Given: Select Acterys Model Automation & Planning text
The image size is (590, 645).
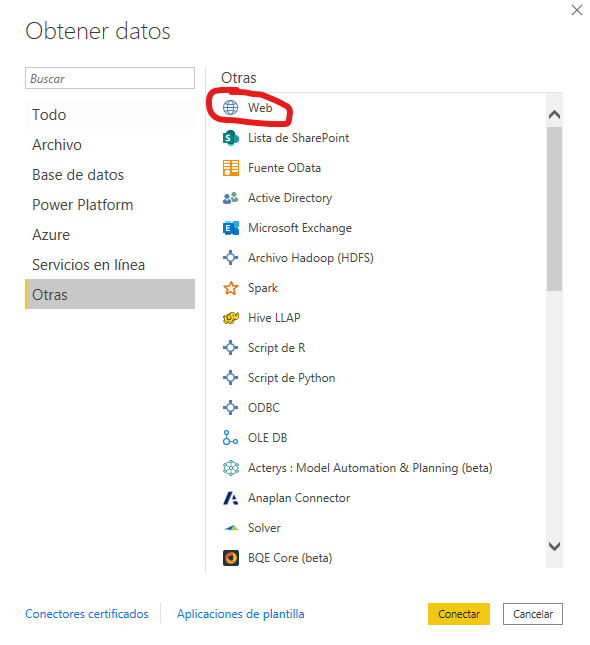Looking at the screenshot, I should coord(370,468).
